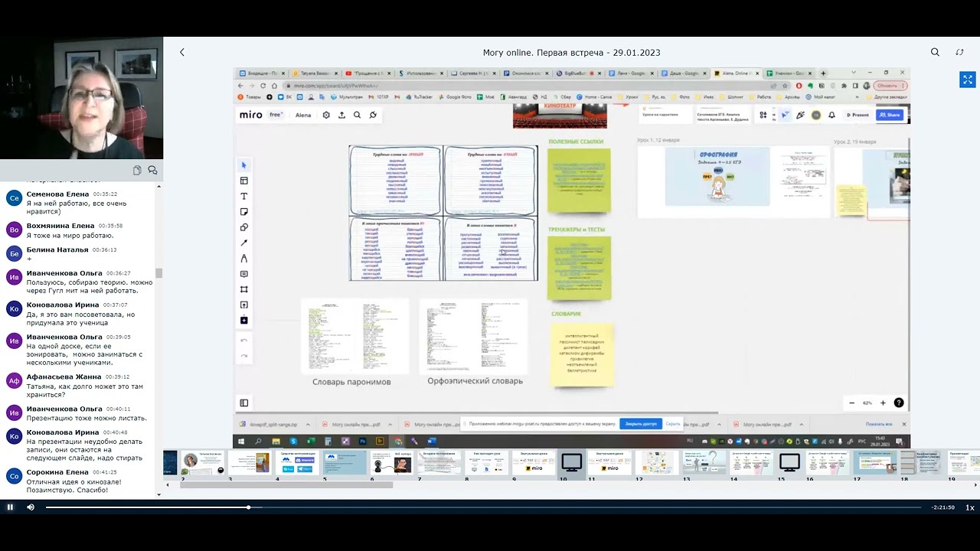
Task: Click the blue expand-to-fullscreen icon
Action: [x=968, y=80]
